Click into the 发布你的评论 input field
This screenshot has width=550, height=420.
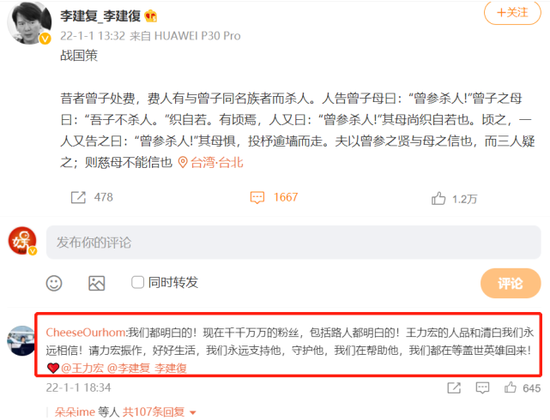(x=293, y=242)
